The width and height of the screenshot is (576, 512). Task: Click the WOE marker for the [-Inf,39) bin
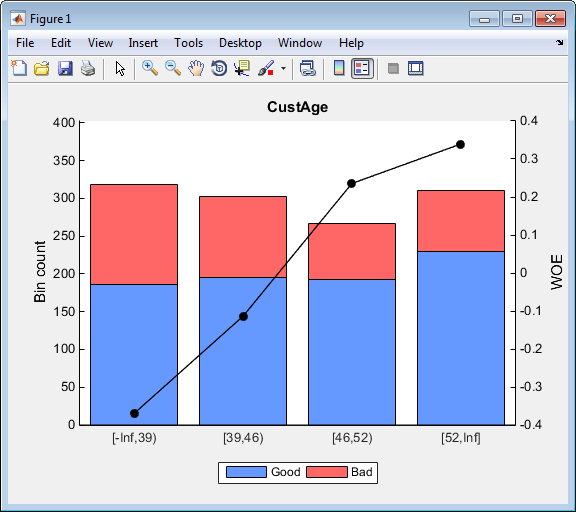(x=134, y=414)
